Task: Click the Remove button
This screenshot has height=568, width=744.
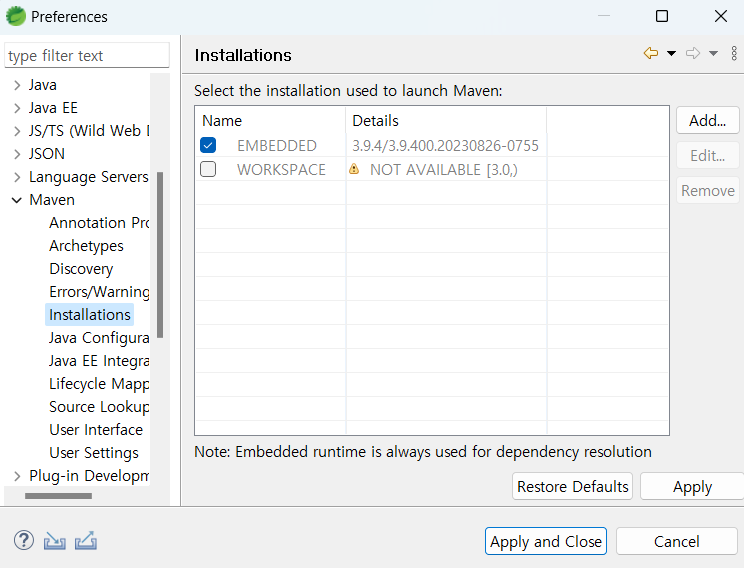Action: pos(707,190)
